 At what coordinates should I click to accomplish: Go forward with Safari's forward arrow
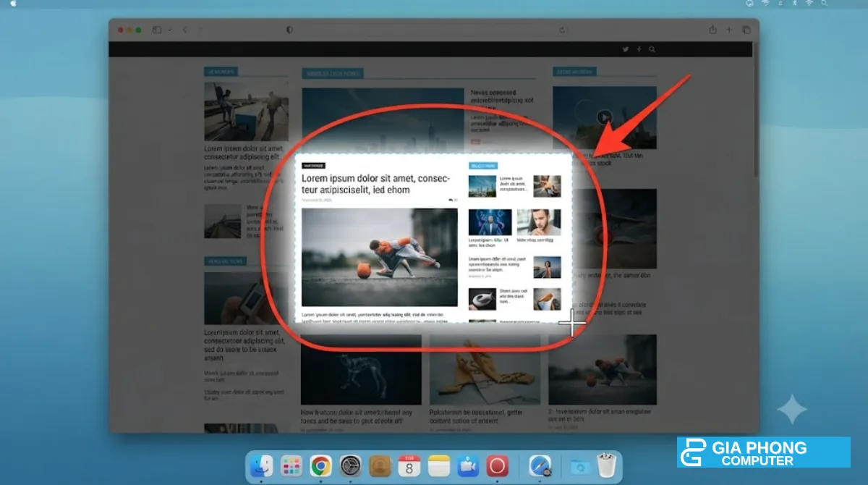tap(200, 30)
